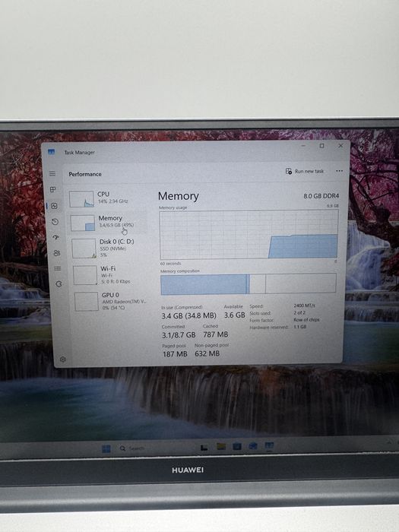Click the Form factor value Row of chips
Screen dimensions: 399x532
pyautogui.click(x=306, y=320)
